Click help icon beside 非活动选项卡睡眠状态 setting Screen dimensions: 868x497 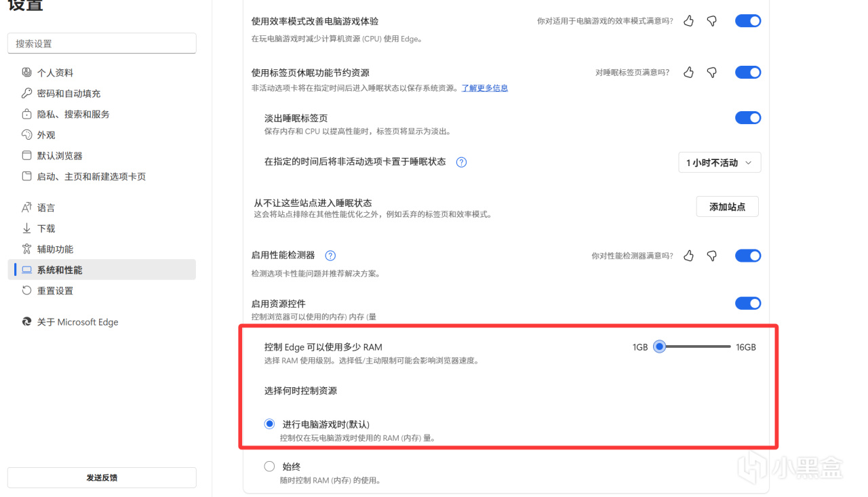click(x=461, y=162)
